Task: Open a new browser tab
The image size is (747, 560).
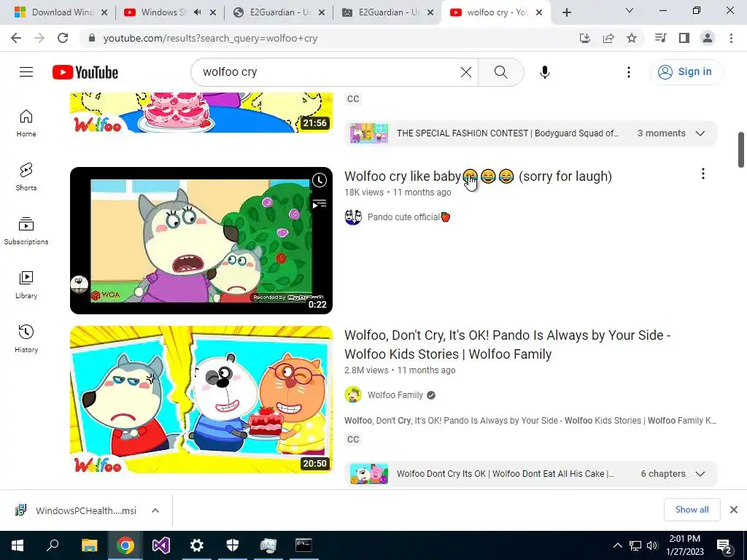Action: pos(566,12)
